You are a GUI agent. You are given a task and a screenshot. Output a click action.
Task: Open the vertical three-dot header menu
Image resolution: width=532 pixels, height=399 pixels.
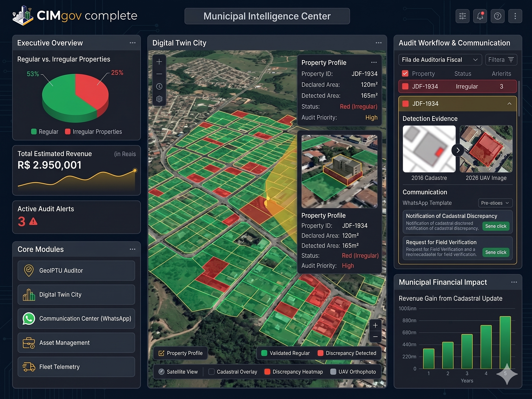(515, 16)
